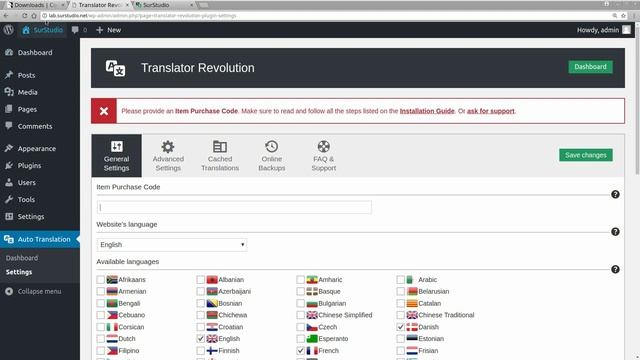The width and height of the screenshot is (640, 360).
Task: Open the SurStudio site home link
Action: point(42,30)
